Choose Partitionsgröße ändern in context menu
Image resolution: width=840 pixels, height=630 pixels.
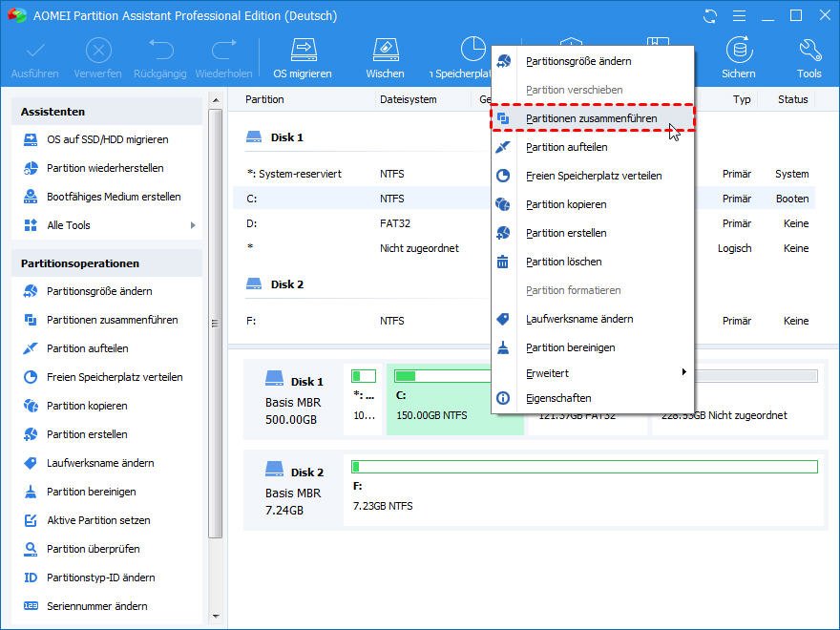pyautogui.click(x=593, y=61)
